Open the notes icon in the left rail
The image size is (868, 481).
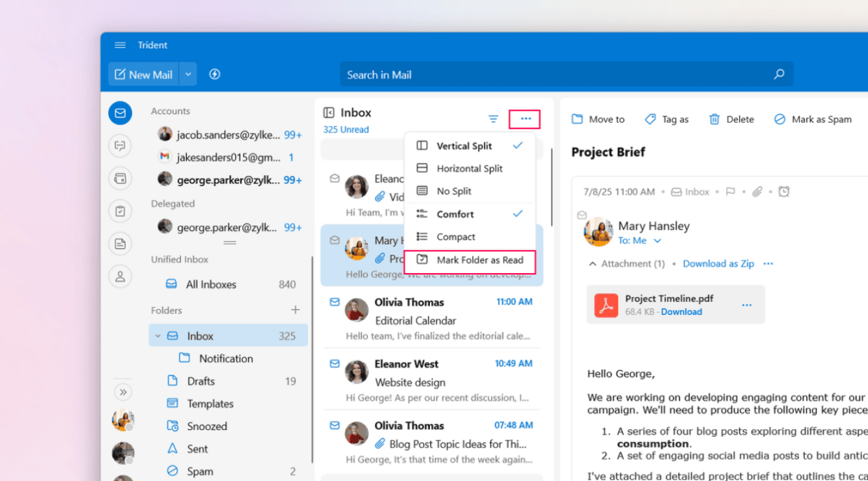tap(121, 243)
